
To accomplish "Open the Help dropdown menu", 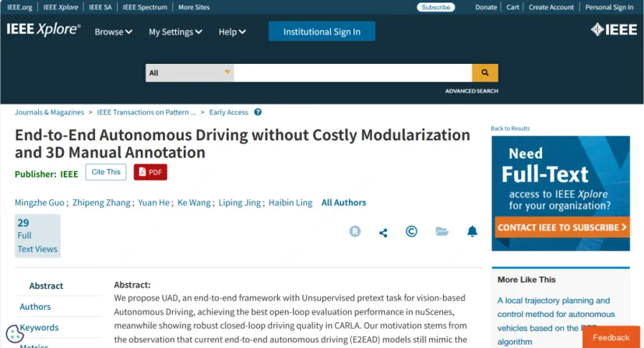I will coord(232,32).
